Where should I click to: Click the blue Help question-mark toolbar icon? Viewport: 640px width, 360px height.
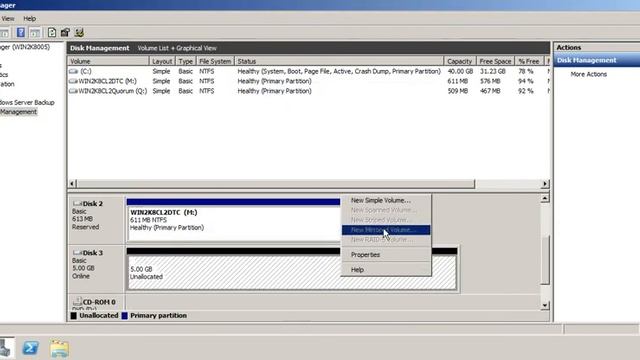(20, 33)
